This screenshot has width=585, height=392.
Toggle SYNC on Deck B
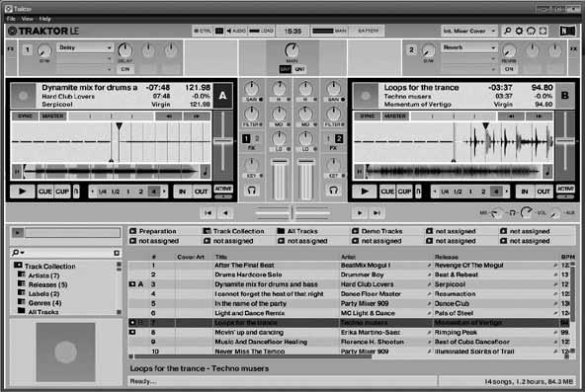[x=368, y=117]
